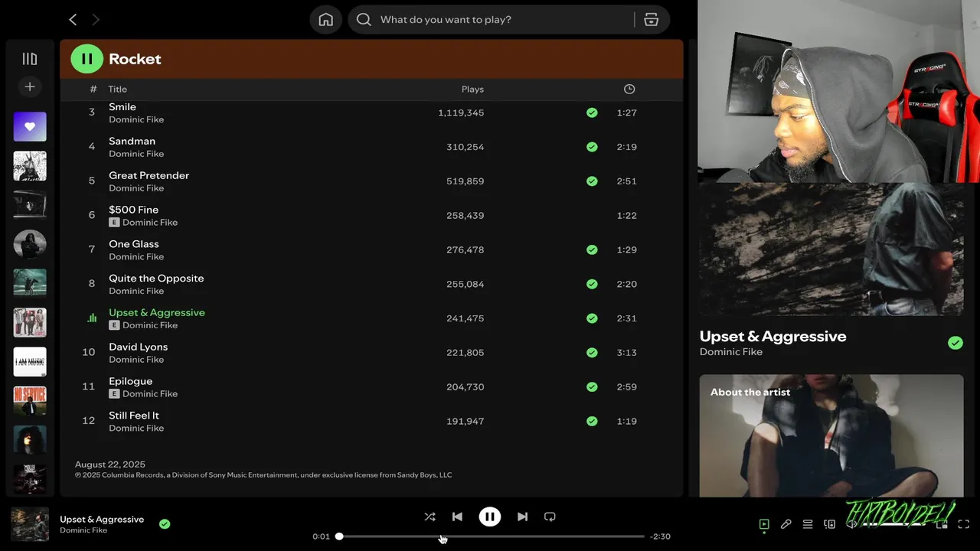Toggle saved checkmark for Sandman
The image size is (980, 551).
coord(592,147)
